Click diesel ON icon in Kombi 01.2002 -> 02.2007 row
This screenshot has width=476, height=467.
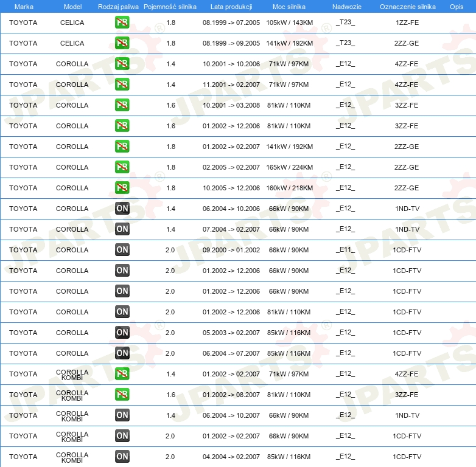coord(122,436)
